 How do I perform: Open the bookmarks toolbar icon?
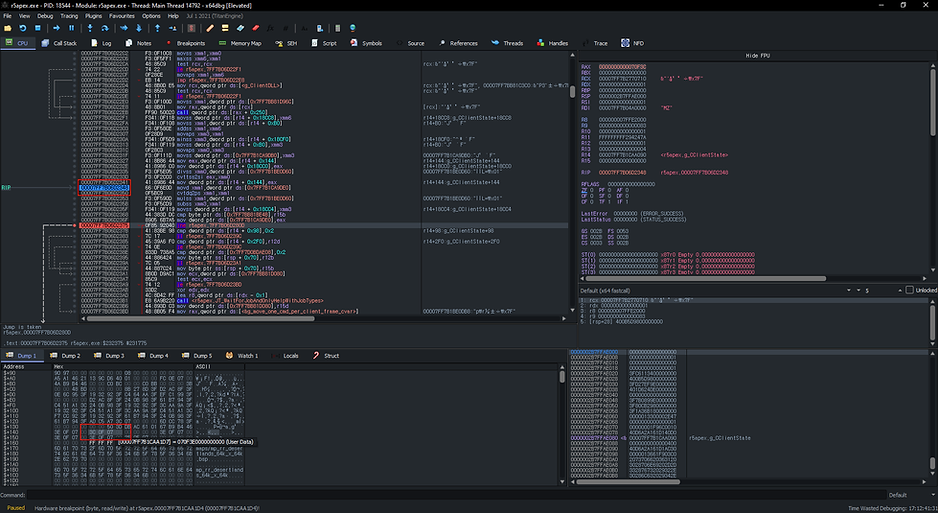[255, 28]
